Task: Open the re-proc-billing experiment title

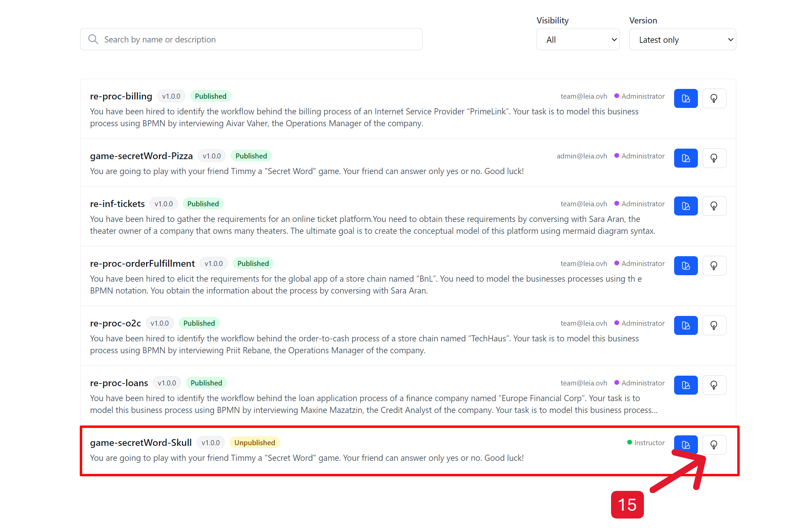Action: coord(121,96)
